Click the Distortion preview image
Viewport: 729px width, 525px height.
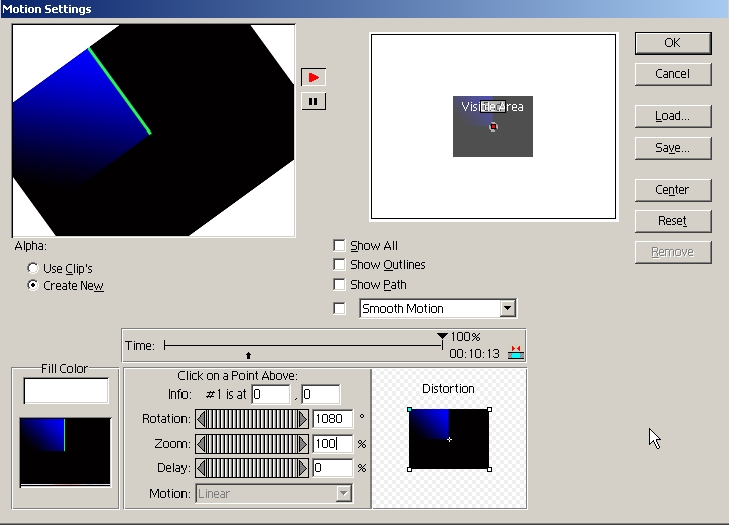point(449,439)
